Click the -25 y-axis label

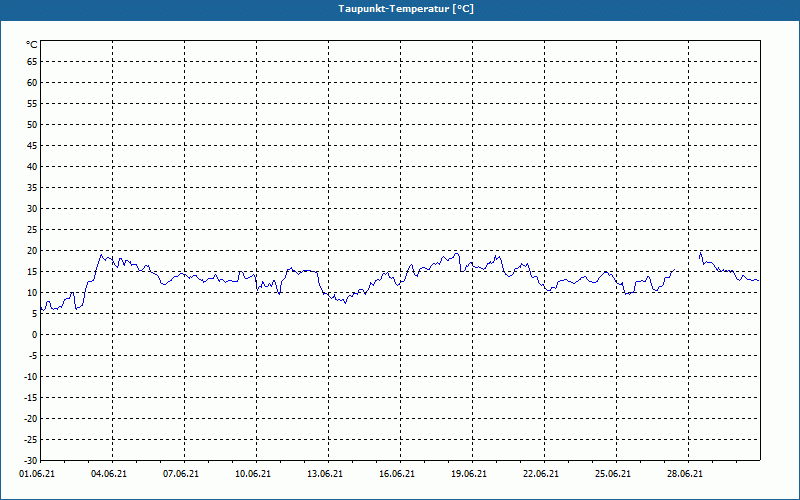(31, 440)
